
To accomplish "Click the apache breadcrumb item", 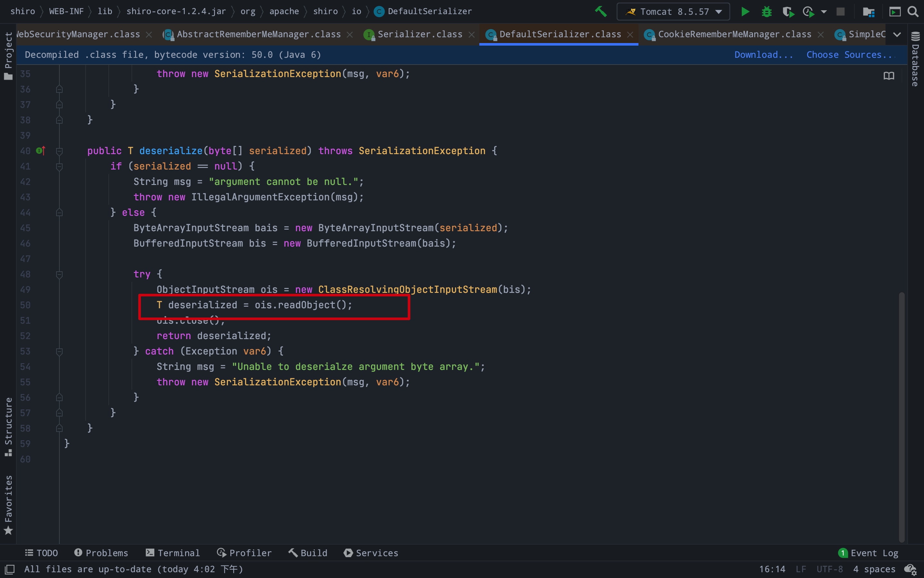I will [x=284, y=12].
